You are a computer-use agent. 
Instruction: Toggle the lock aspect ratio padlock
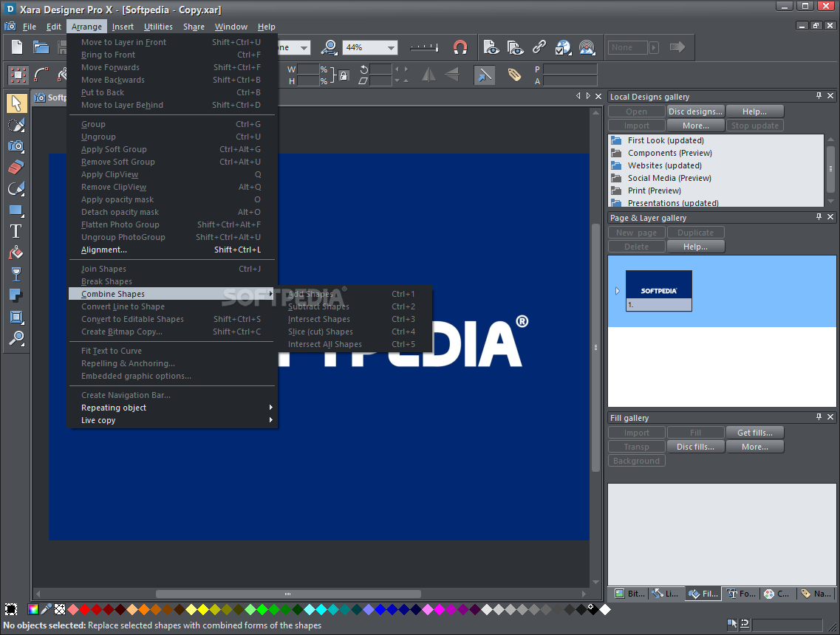pyautogui.click(x=344, y=75)
